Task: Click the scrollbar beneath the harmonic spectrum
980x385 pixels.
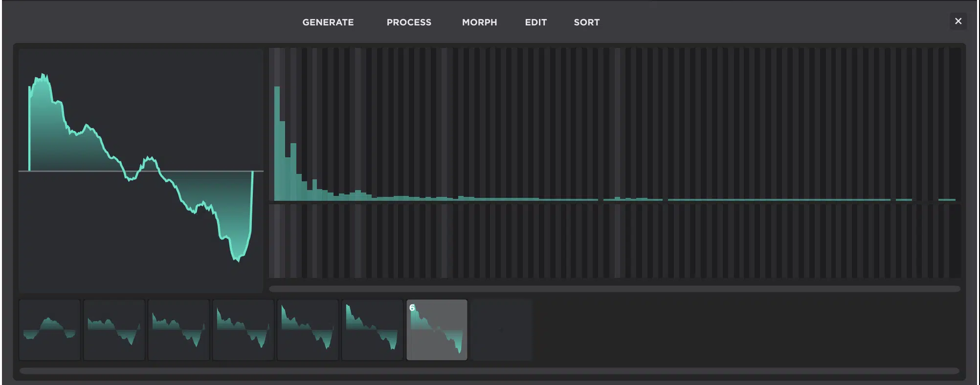Action: coord(614,289)
